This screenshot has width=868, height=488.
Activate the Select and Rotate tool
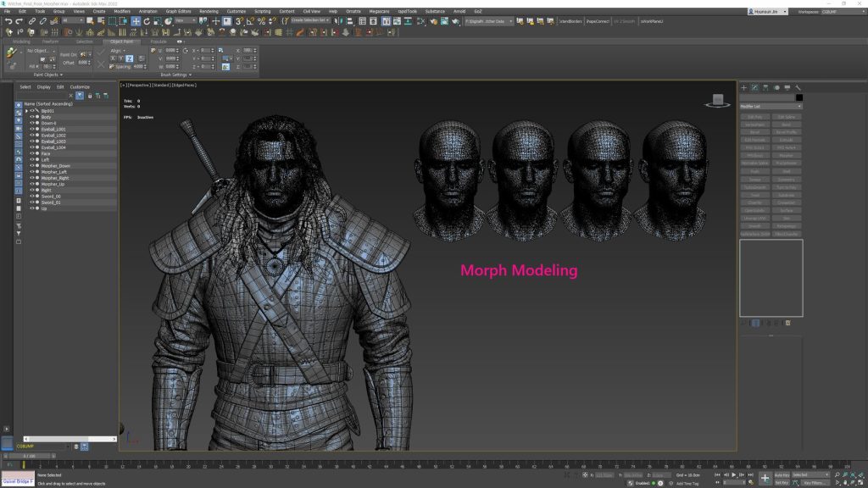coord(147,21)
